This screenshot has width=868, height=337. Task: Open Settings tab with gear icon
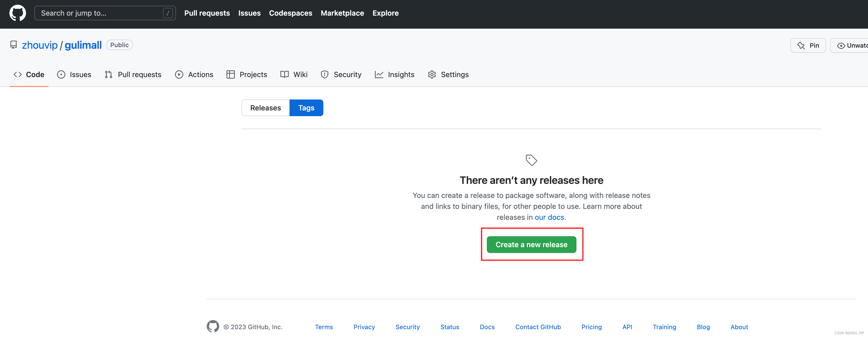coord(448,74)
